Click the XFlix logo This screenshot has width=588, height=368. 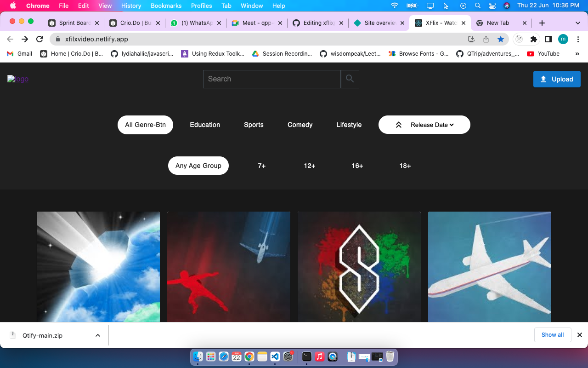pyautogui.click(x=17, y=79)
